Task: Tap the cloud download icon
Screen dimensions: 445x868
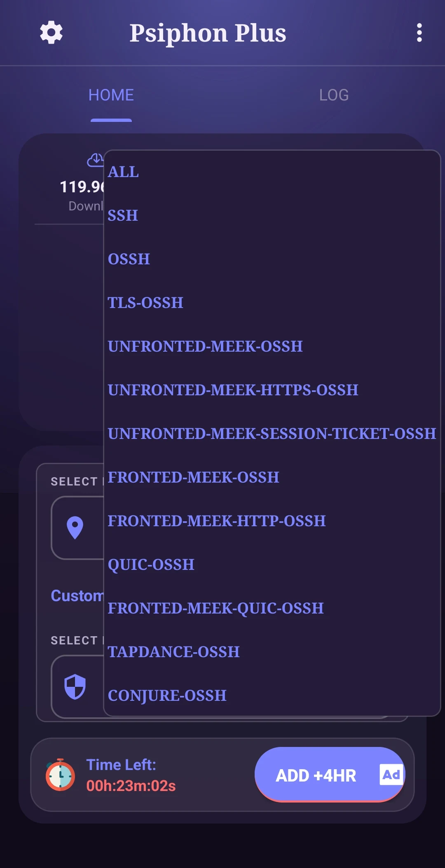Action: click(95, 160)
